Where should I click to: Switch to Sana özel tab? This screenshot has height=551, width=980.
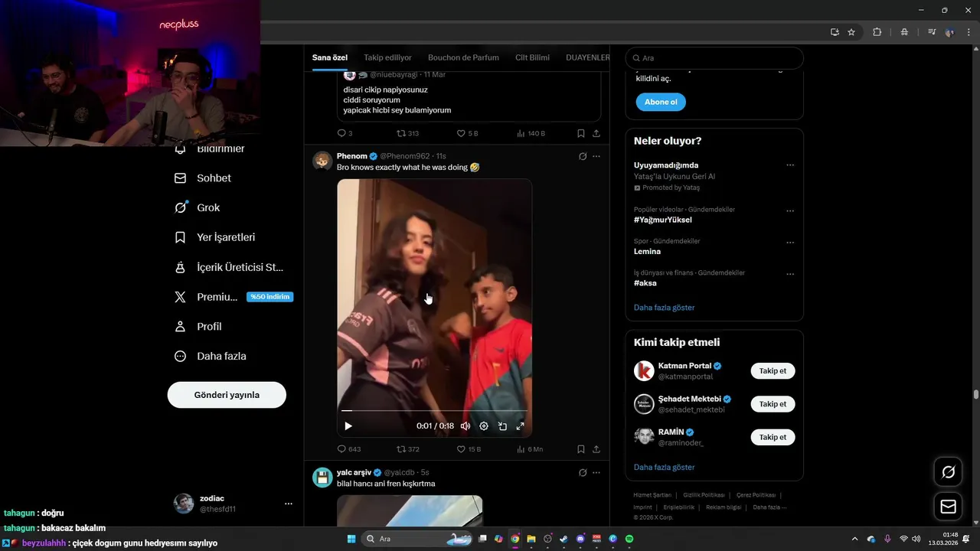(x=330, y=57)
